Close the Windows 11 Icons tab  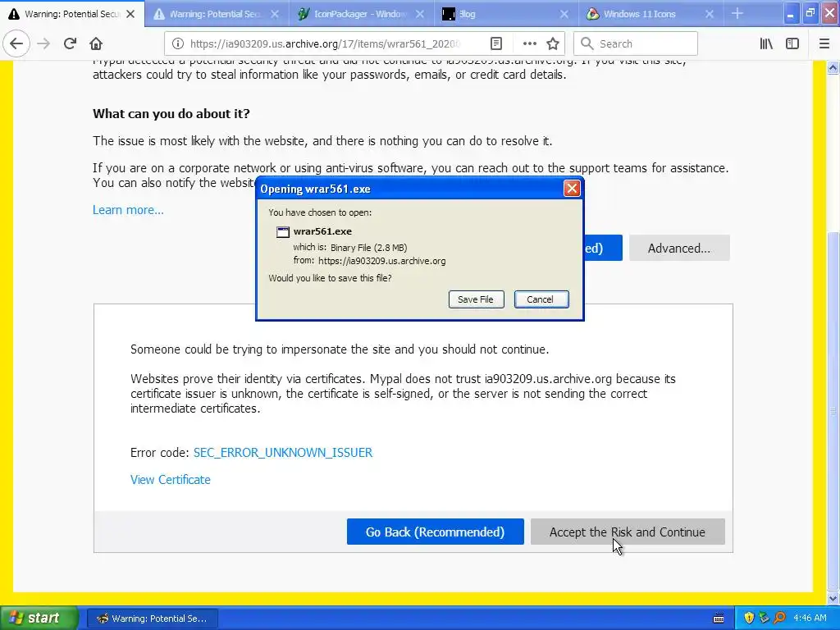[710, 14]
